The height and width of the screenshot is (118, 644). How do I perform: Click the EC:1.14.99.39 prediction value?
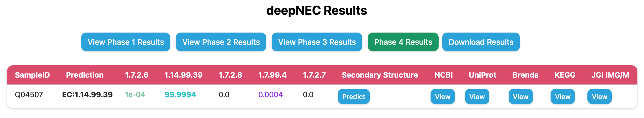tap(87, 95)
